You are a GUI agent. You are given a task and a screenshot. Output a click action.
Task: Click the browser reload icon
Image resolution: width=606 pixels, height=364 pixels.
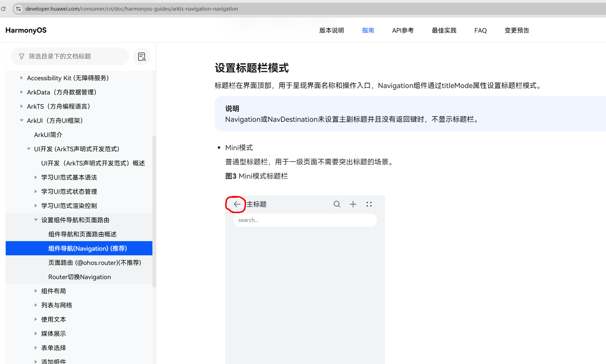[3, 9]
